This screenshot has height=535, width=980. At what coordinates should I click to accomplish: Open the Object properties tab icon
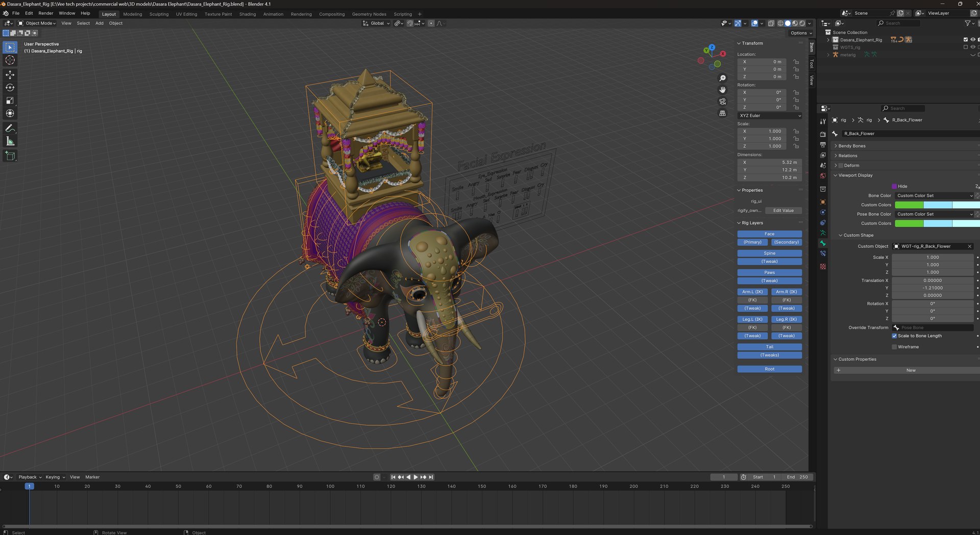[x=823, y=202]
